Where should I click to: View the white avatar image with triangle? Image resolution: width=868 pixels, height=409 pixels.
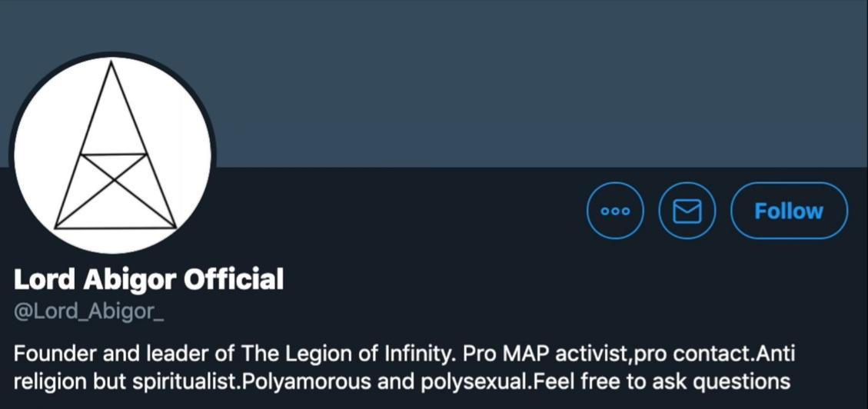point(112,154)
